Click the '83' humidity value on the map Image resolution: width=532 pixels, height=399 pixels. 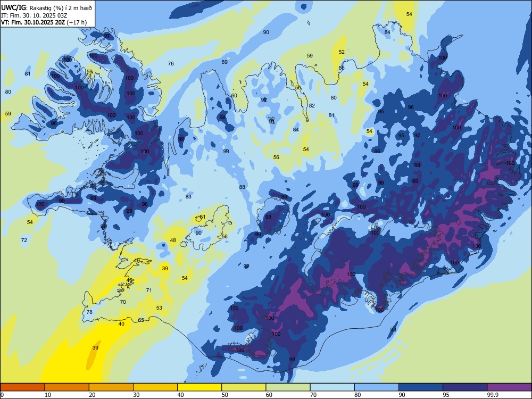(188, 196)
